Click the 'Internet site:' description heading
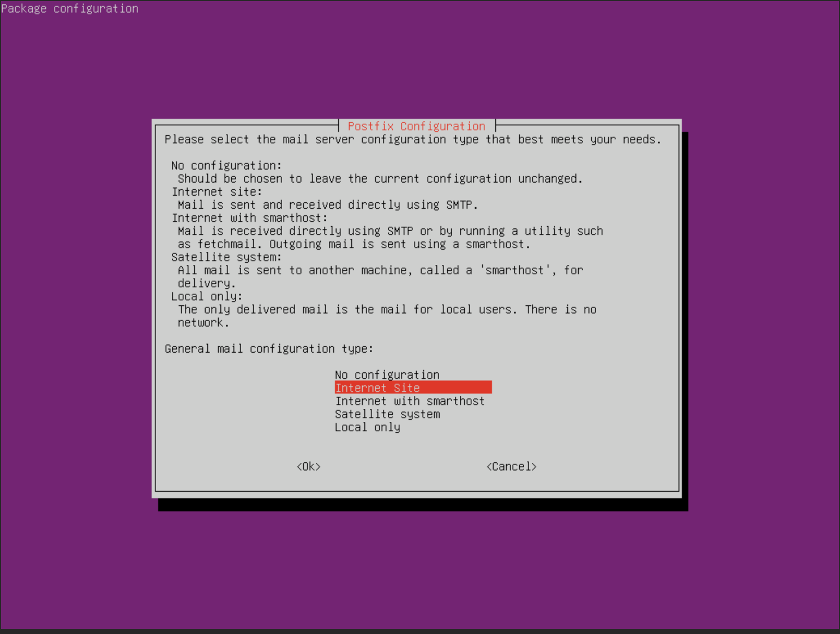Screen dimensions: 840x634 [x=217, y=191]
